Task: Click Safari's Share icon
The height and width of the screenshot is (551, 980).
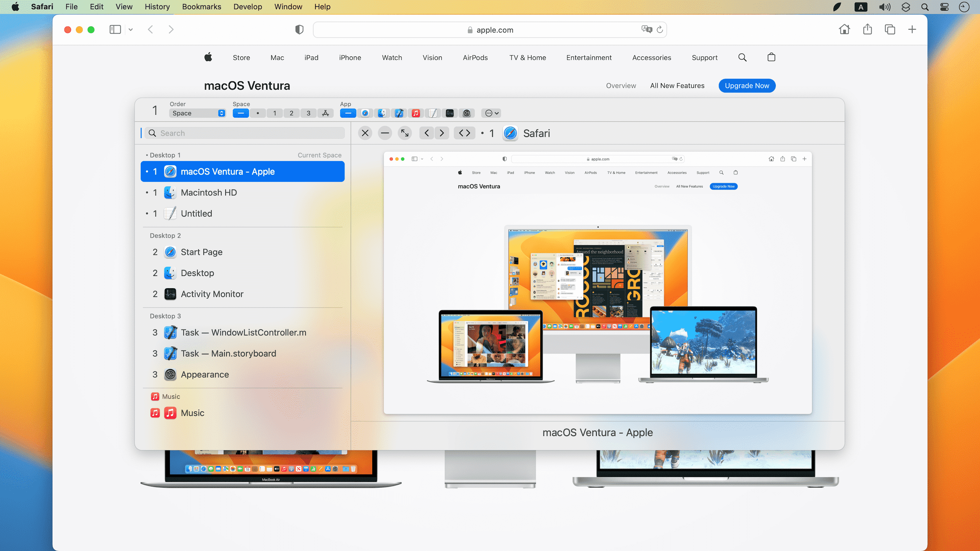Action: 867,29
